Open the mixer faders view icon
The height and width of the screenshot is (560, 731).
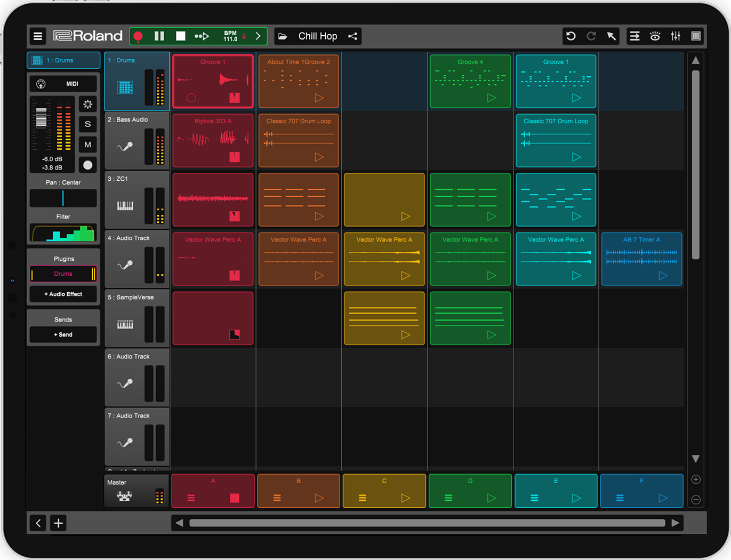click(676, 36)
